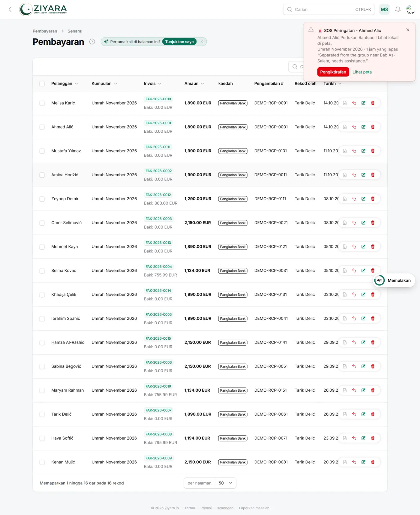Edit Ahmed Alić's payment record

tap(363, 127)
